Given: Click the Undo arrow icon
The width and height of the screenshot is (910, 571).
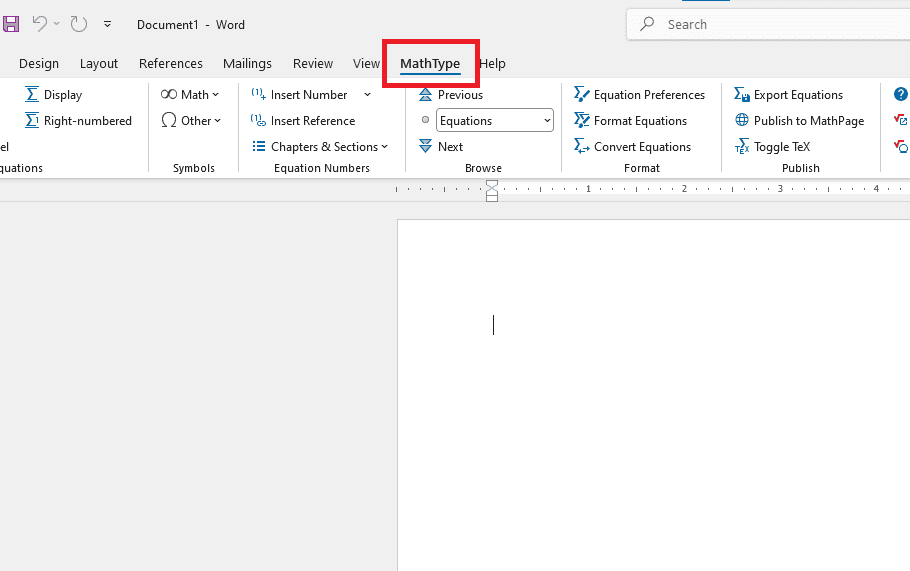Looking at the screenshot, I should click(39, 24).
